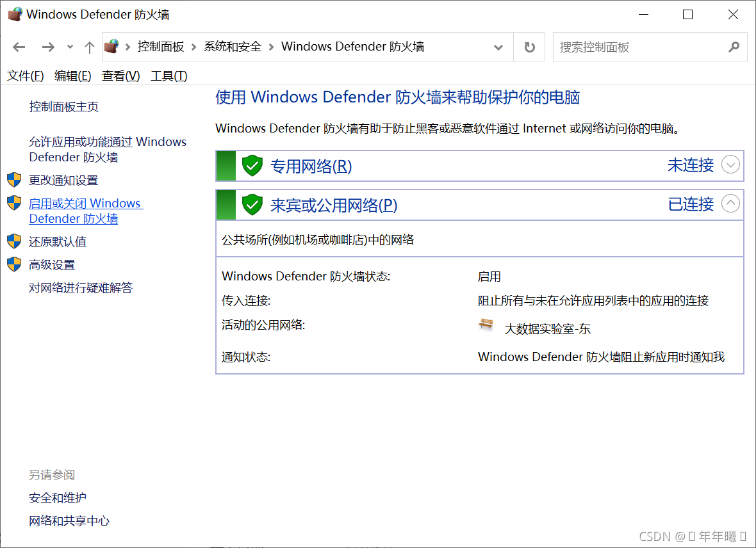The height and width of the screenshot is (548, 756).
Task: Expand the chevron after 控制面板 breadcrumb
Action: click(x=194, y=47)
